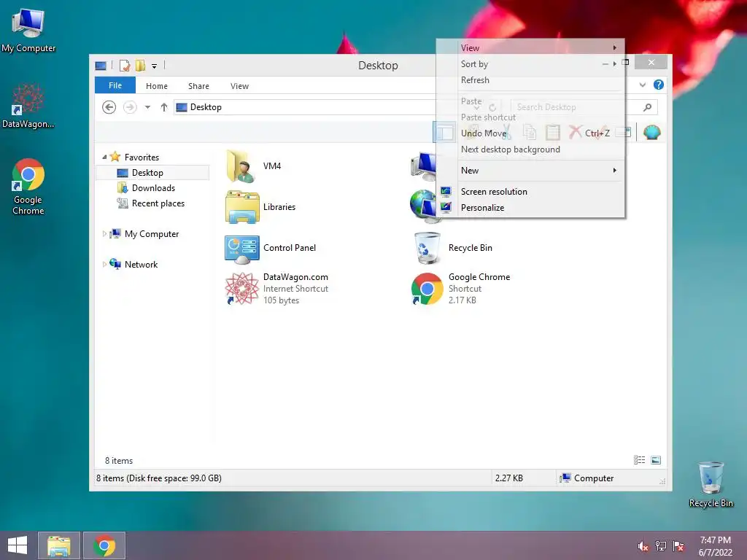Viewport: 747px width, 560px height.
Task: Open the New submenu in context menu
Action: 530,170
